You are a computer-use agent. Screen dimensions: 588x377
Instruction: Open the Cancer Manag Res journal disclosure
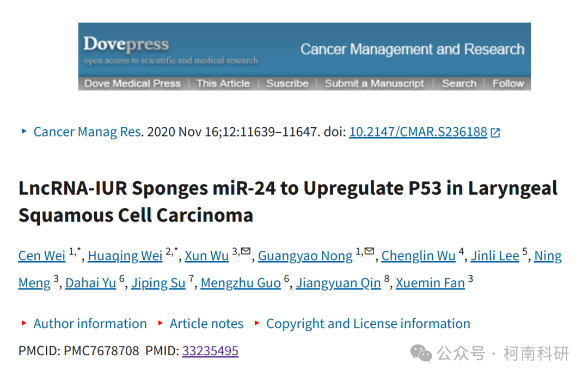(x=87, y=132)
